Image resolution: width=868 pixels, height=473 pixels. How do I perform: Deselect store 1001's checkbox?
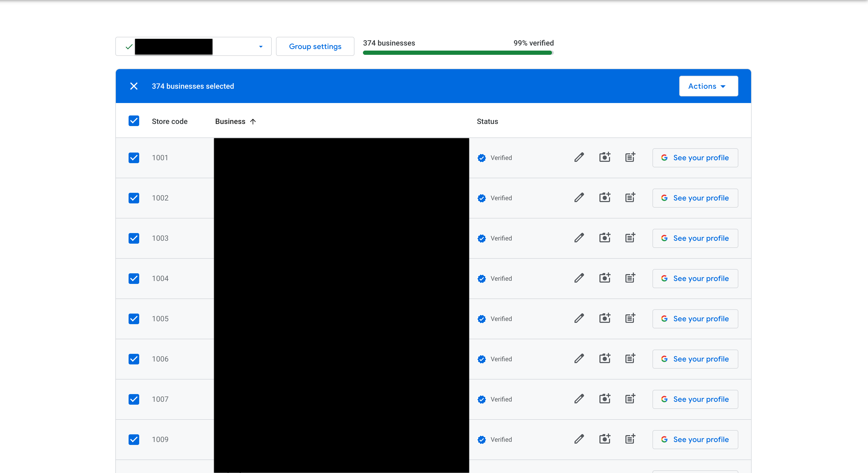[x=134, y=158]
